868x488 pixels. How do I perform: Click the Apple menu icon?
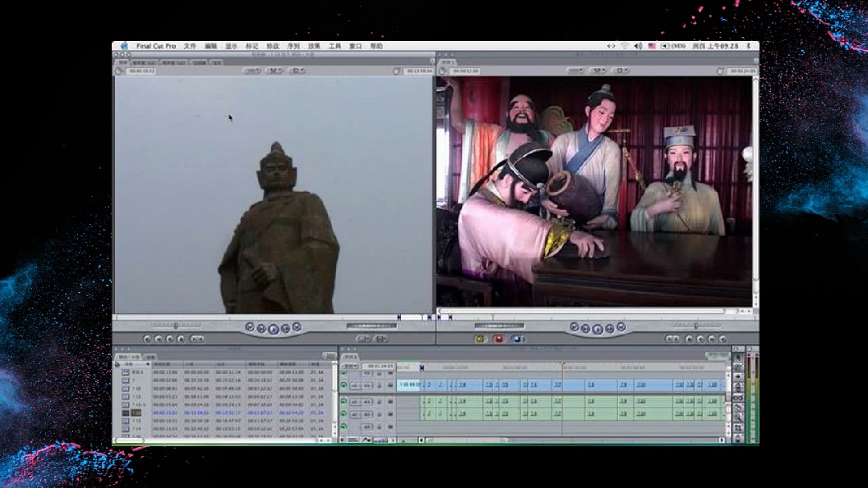(x=124, y=46)
